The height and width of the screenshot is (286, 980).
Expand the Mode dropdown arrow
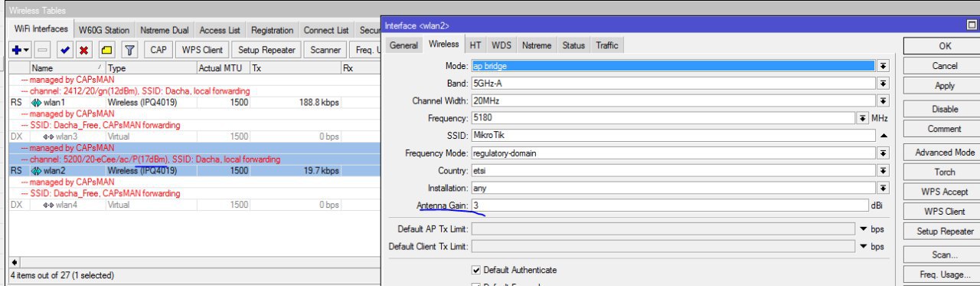coord(883,67)
